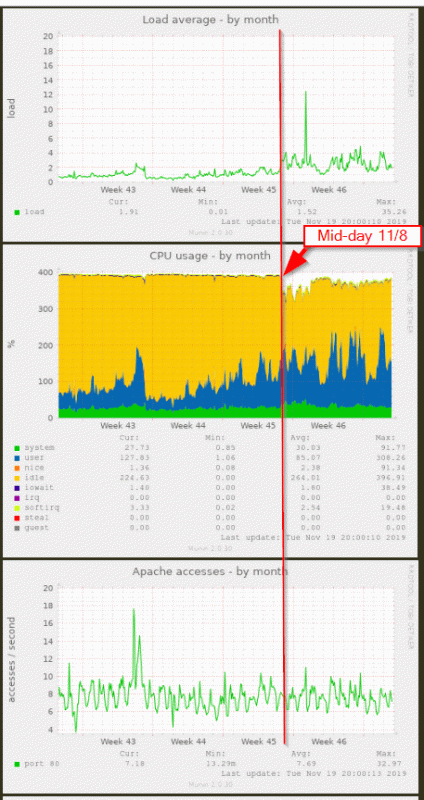Click 'Week 44' label on CPU usage graph

[188, 426]
